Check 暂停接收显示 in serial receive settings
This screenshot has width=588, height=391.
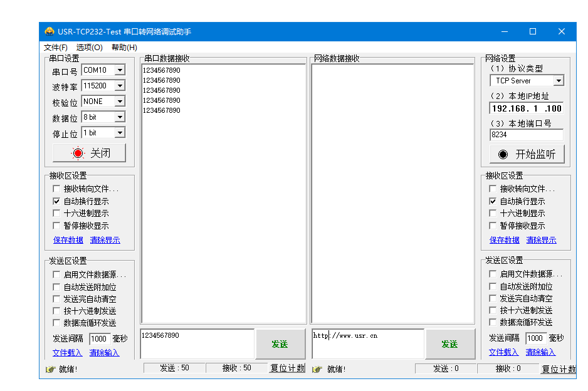tap(57, 226)
